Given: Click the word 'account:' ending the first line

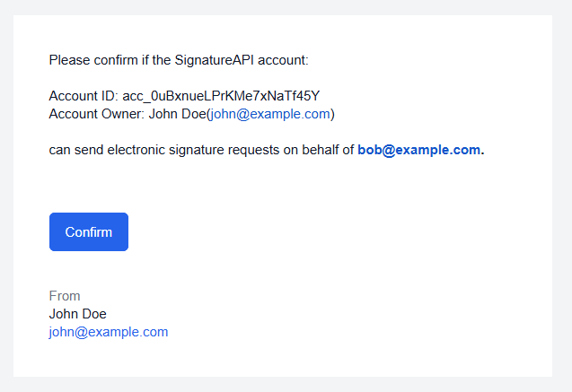Looking at the screenshot, I should click(x=283, y=60).
